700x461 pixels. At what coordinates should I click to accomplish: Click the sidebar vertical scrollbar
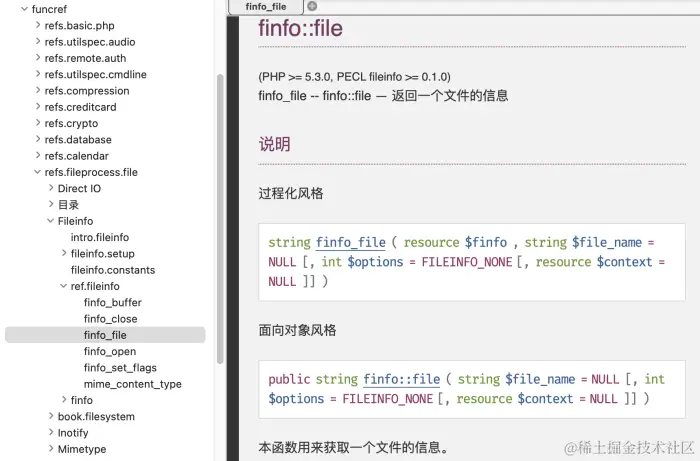click(220, 219)
